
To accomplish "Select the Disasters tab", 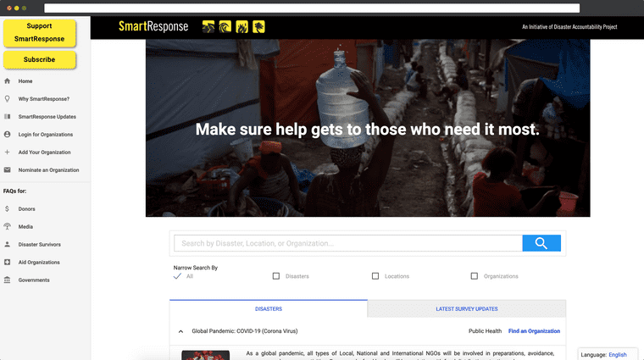I will click(x=269, y=308).
